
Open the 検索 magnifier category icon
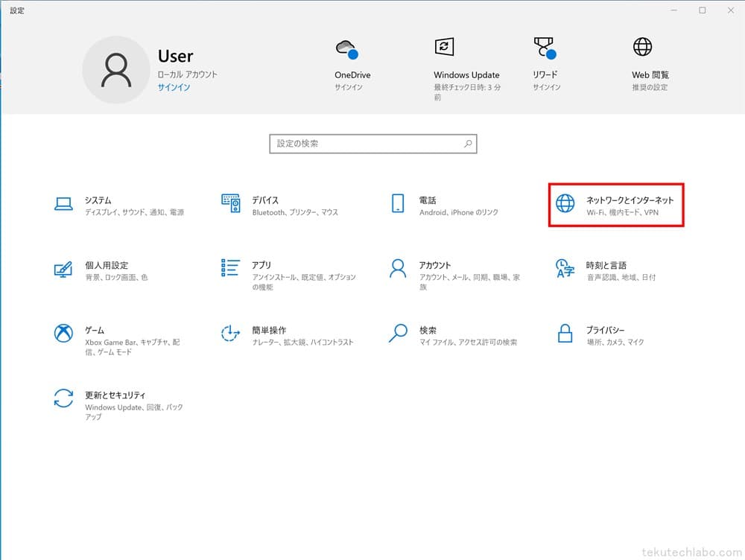[x=398, y=334]
